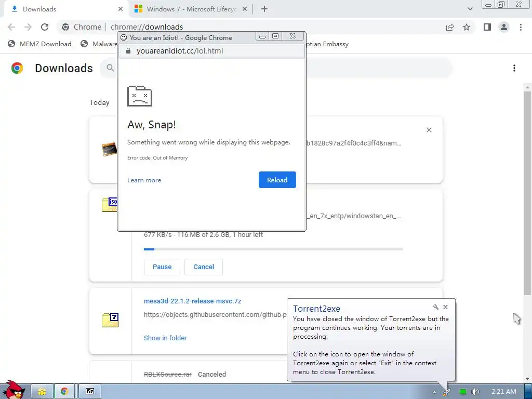Open mesa3d-22.1.2-release-msvc.7z link
Viewport: 532px width, 399px height.
[x=192, y=301]
